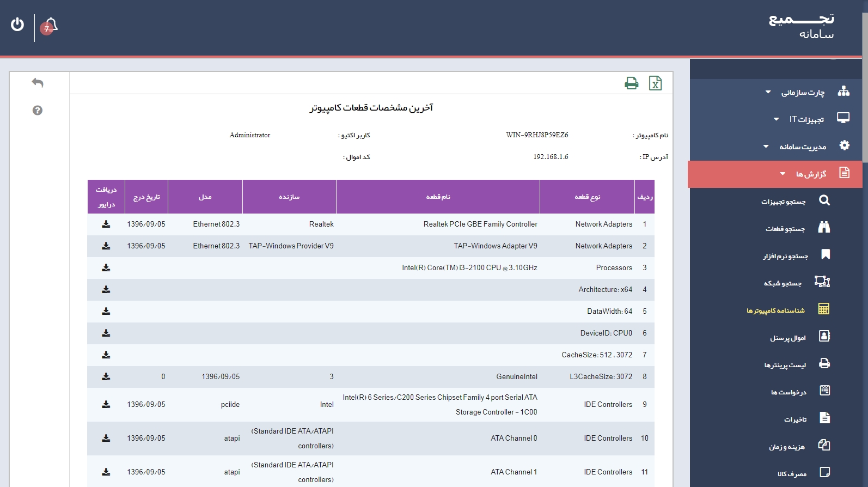Click the print report icon
This screenshot has height=487, width=868.
point(631,83)
